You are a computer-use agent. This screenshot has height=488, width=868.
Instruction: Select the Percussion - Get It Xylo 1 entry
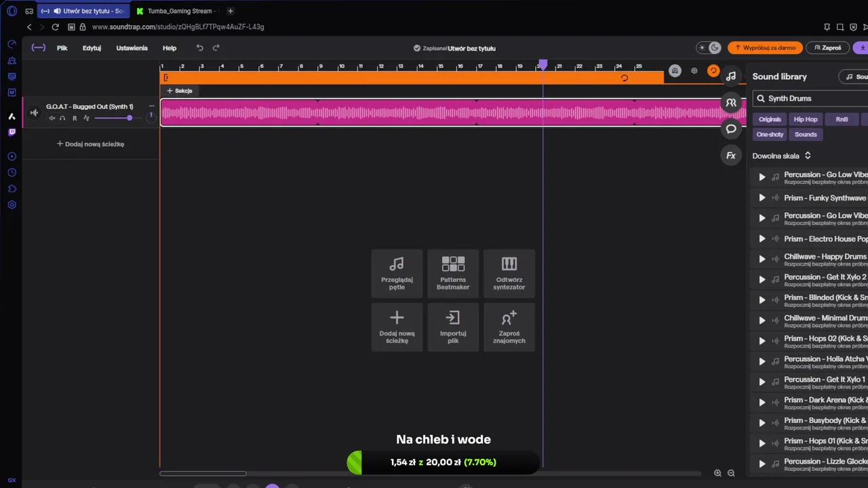pyautogui.click(x=810, y=382)
